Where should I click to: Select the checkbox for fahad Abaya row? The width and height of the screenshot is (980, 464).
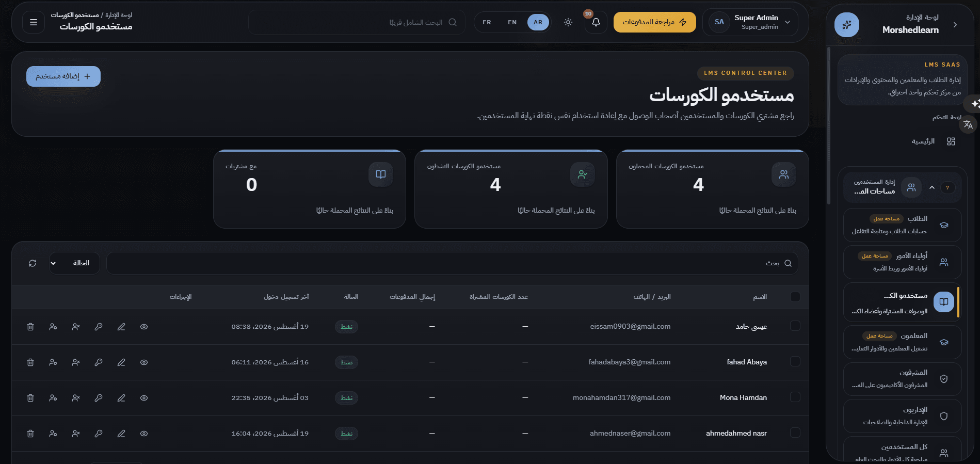click(x=795, y=361)
